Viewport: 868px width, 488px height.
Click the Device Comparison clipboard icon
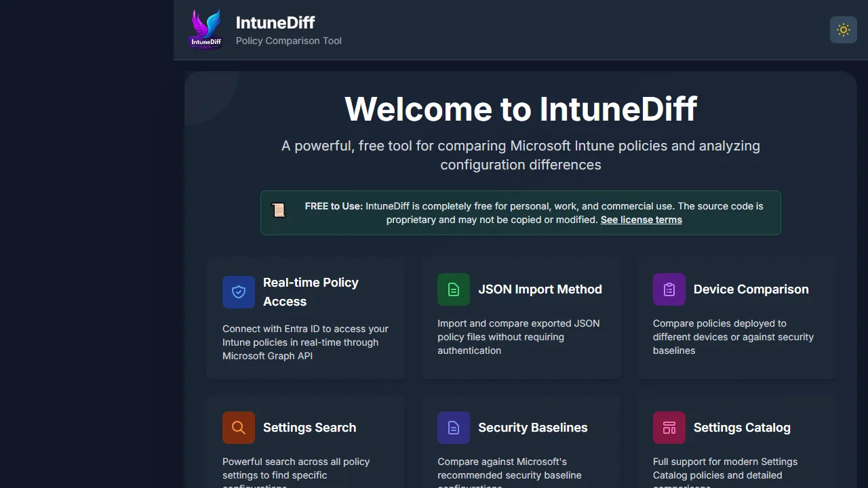tap(669, 289)
